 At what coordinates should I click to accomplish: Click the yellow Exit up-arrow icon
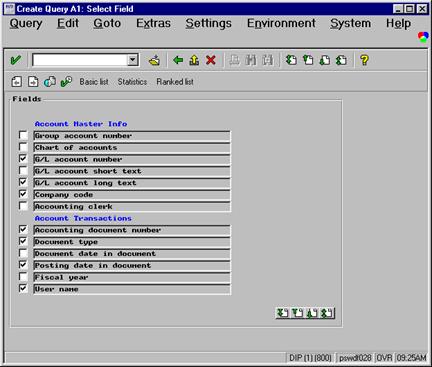[194, 60]
